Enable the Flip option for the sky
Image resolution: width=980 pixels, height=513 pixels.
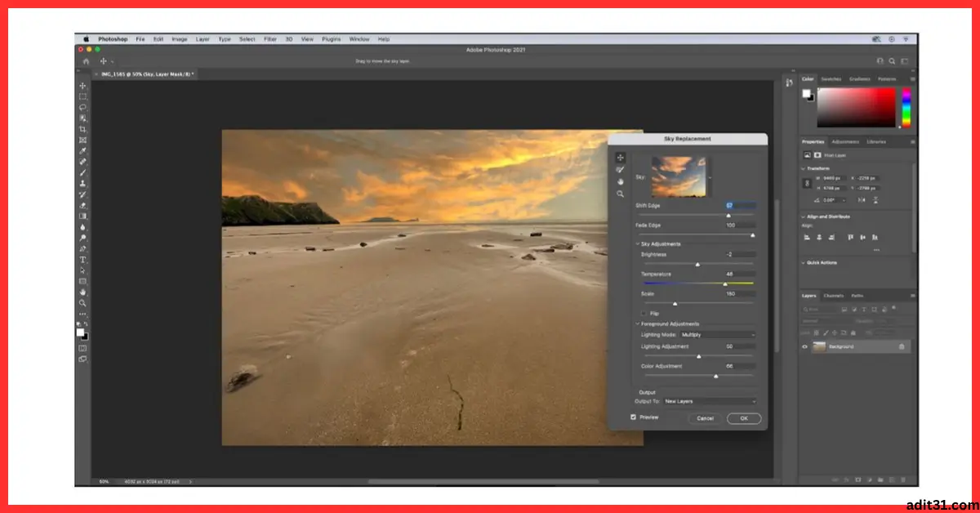tap(644, 313)
